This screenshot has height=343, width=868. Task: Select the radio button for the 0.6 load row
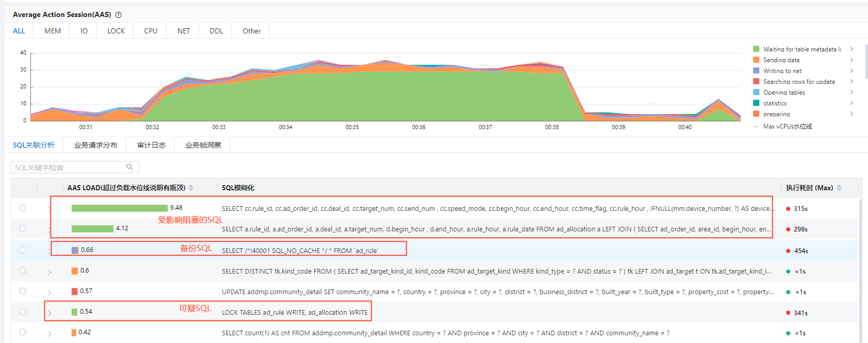coord(23,270)
